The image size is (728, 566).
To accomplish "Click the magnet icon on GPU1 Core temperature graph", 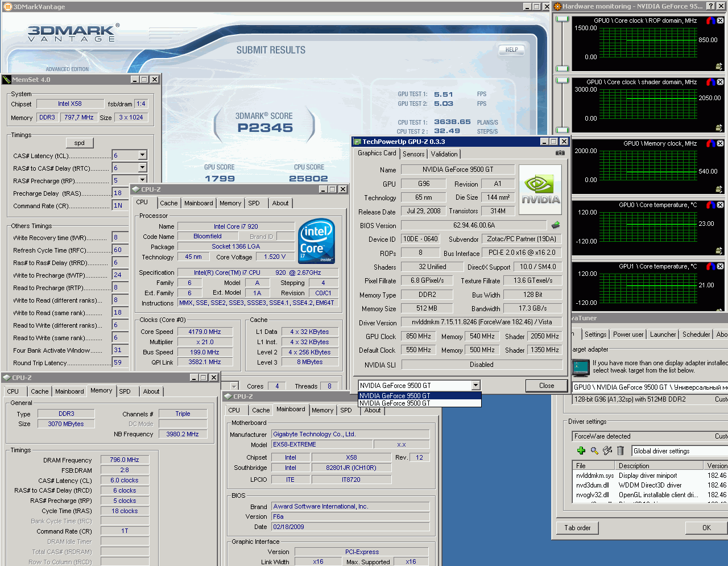I will pyautogui.click(x=710, y=266).
